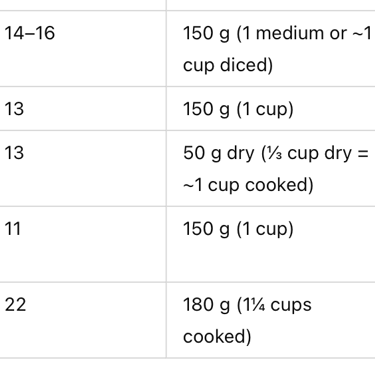Click the '⅓ cup dry' fraction text
Viewport: 375px width, 366px height.
[x=304, y=154]
